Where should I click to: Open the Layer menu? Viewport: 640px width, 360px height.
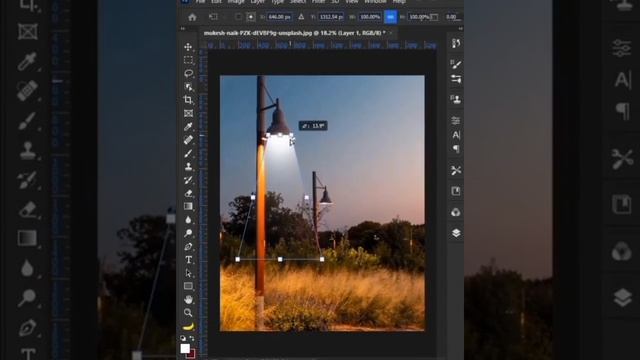click(258, 2)
